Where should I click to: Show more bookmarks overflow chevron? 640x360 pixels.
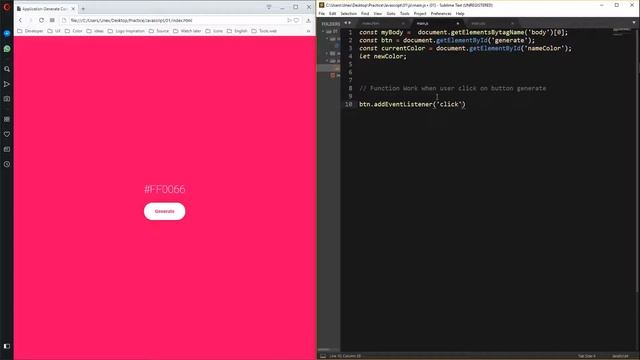tap(309, 31)
